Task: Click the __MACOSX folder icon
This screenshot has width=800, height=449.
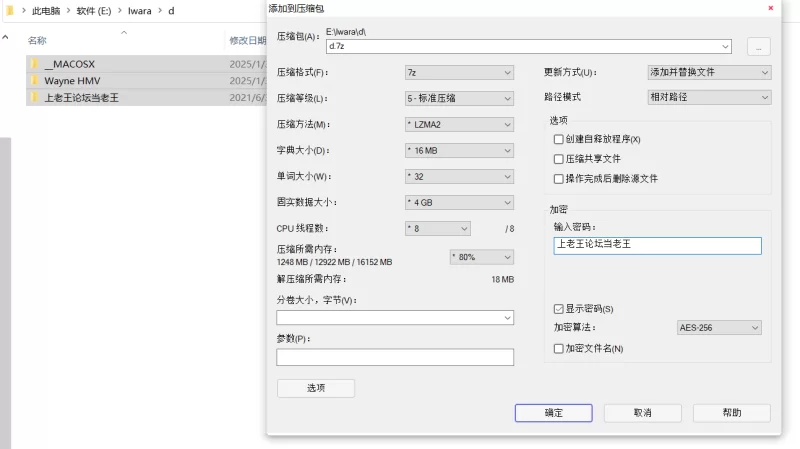Action: click(35, 64)
